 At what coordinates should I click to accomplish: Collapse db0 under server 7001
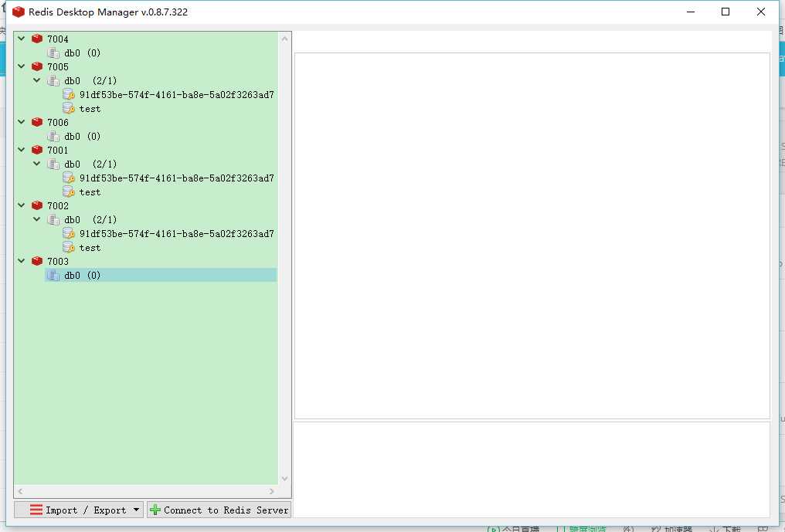coord(36,164)
